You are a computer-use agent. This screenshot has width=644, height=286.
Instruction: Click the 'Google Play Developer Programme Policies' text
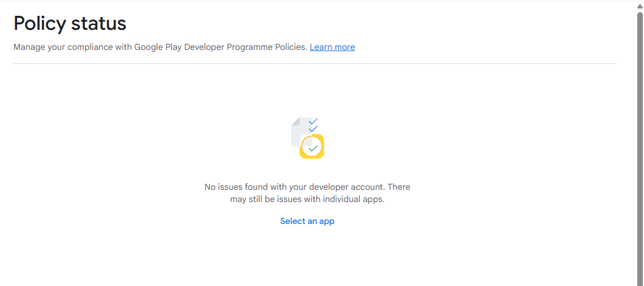220,47
